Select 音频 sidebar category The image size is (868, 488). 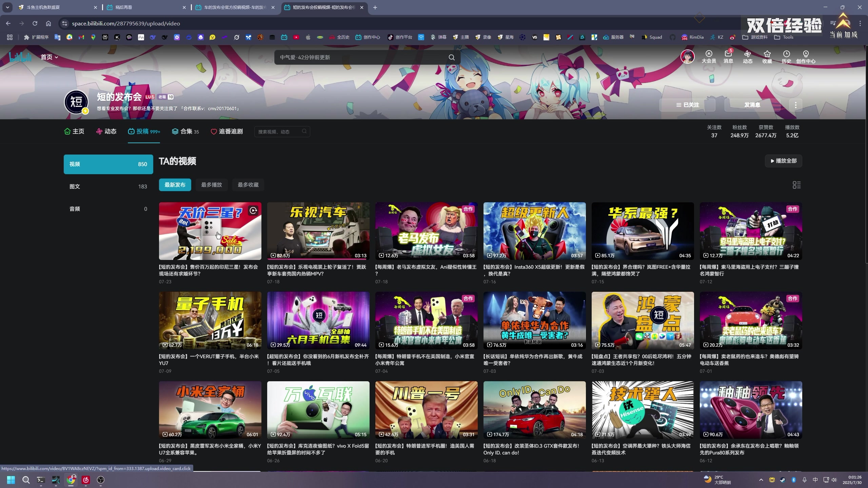coord(108,209)
